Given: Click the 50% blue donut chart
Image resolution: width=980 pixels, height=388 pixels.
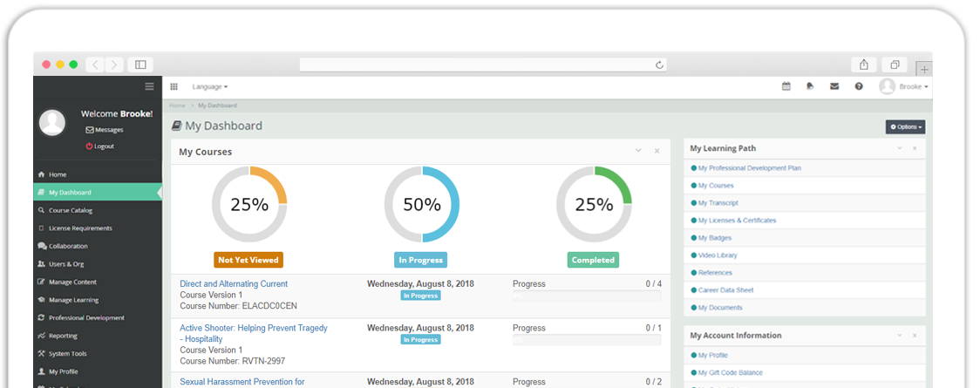Looking at the screenshot, I should pyautogui.click(x=422, y=204).
